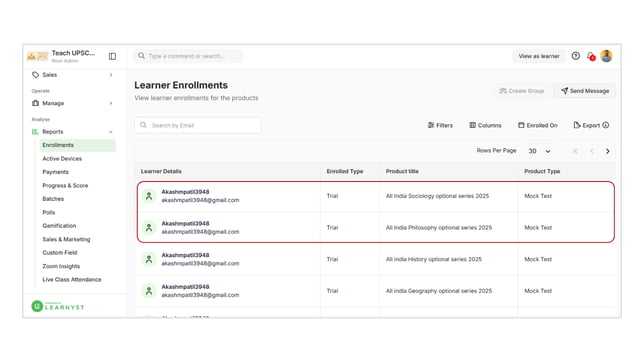Click the Send Message button
The image size is (644, 362).
[x=585, y=91]
